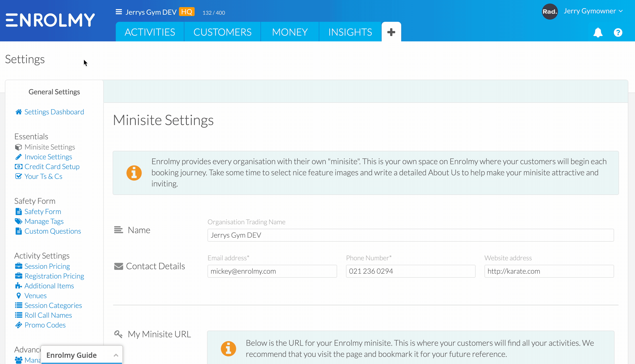
Task: Click the Settings Dashboard home icon
Action: pos(18,112)
